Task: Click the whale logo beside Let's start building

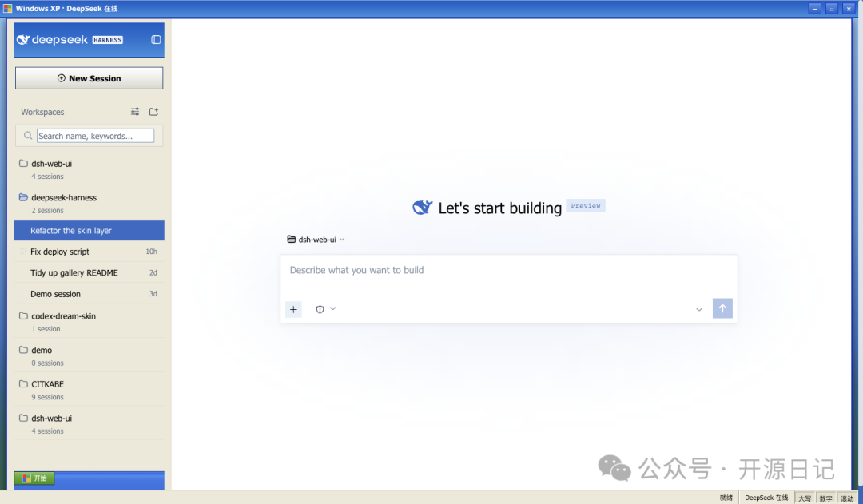Action: (x=422, y=208)
